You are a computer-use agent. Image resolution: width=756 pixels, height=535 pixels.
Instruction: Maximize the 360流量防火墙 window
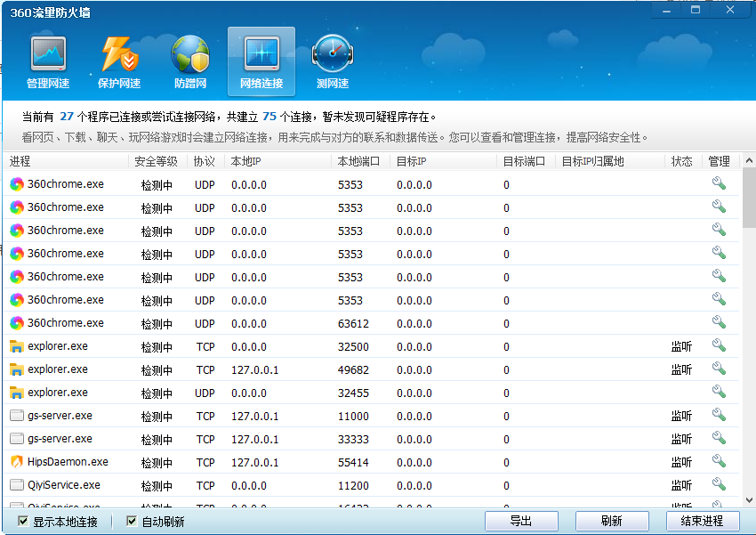click(x=696, y=10)
